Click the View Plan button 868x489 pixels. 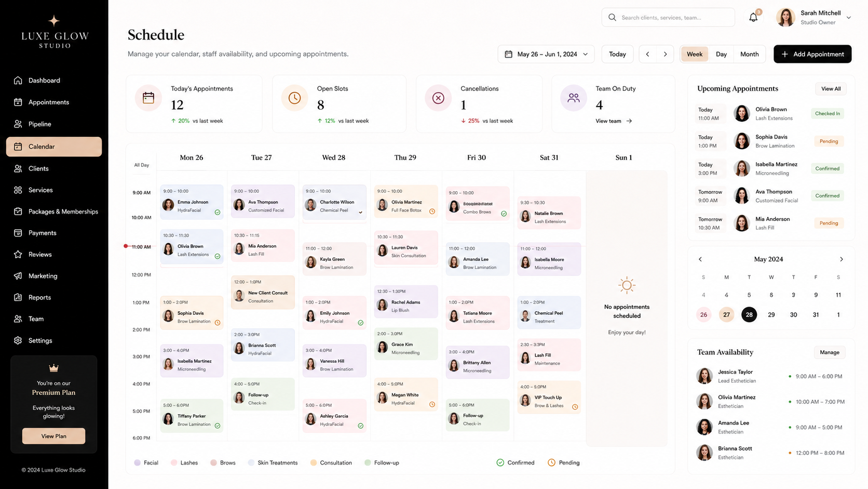[54, 436]
